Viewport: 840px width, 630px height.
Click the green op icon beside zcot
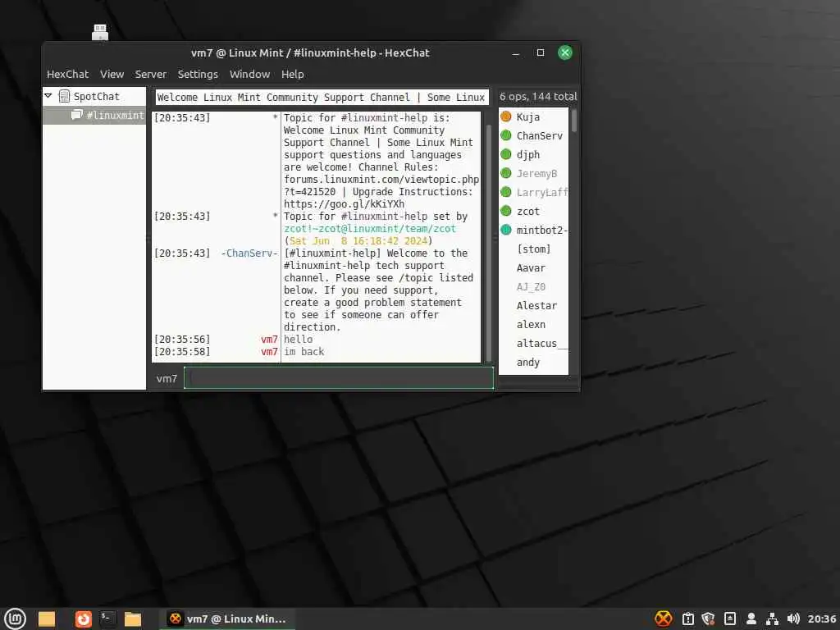505,211
